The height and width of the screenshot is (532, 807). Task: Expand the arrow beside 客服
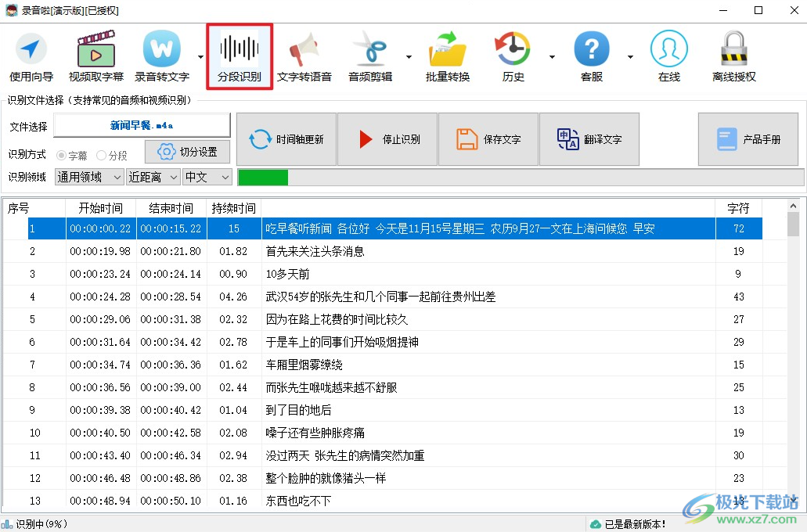pos(630,57)
